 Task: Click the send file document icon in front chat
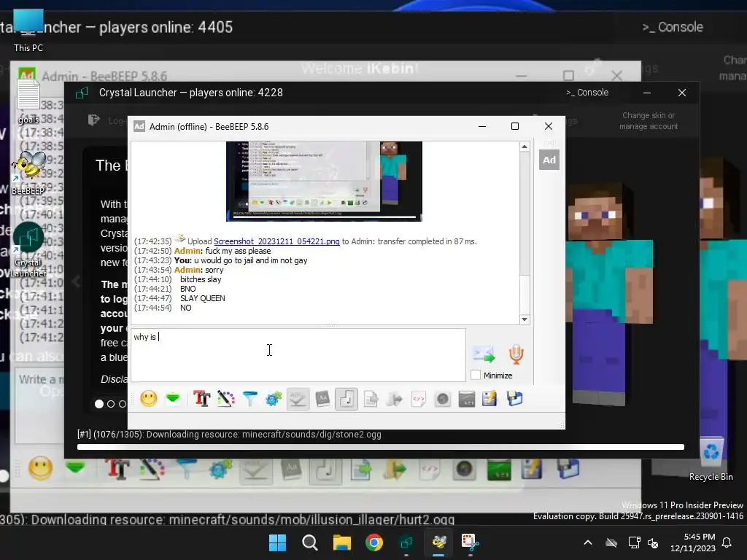coord(370,399)
